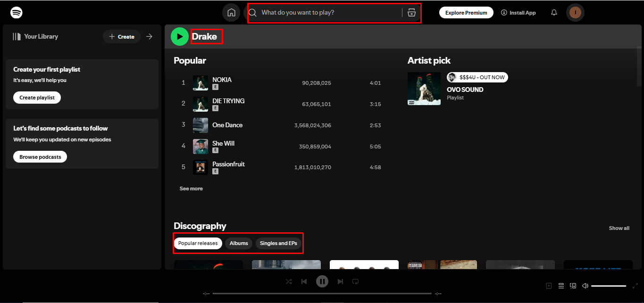Expand See more under Popular tracks
Screen dimensions: 644x303
[191, 188]
